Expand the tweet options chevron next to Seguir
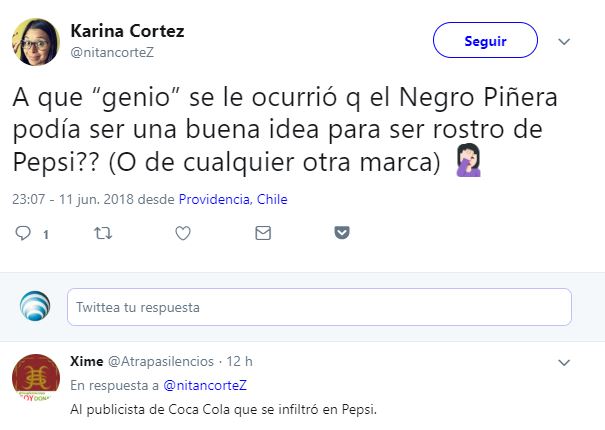 coord(564,41)
